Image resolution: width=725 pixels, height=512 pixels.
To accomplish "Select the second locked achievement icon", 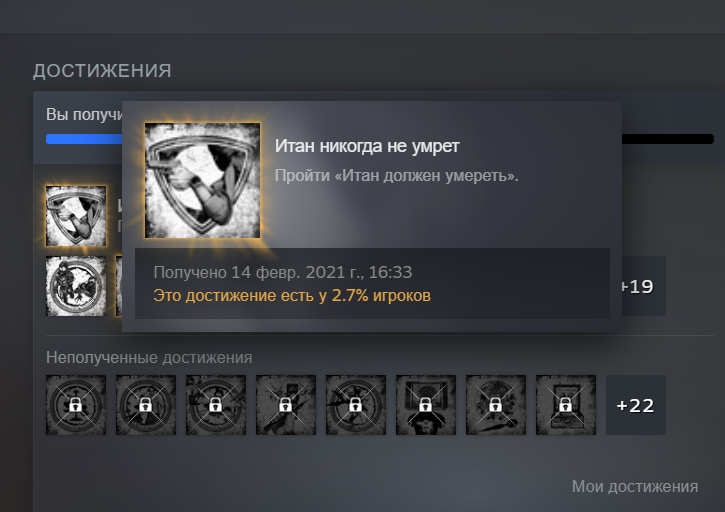I will click(x=146, y=405).
